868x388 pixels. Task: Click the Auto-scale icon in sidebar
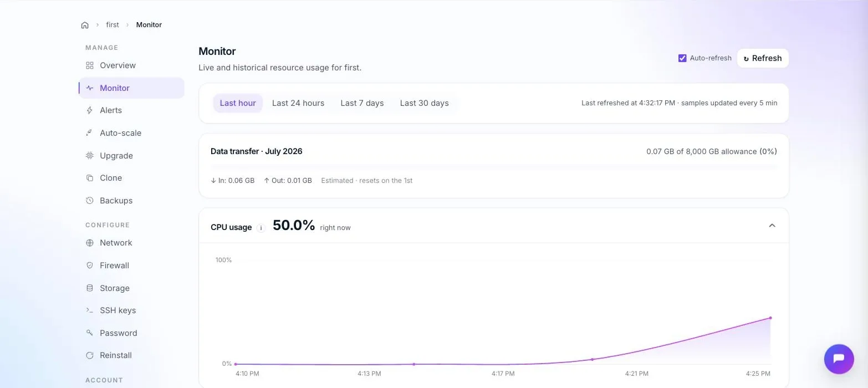90,133
